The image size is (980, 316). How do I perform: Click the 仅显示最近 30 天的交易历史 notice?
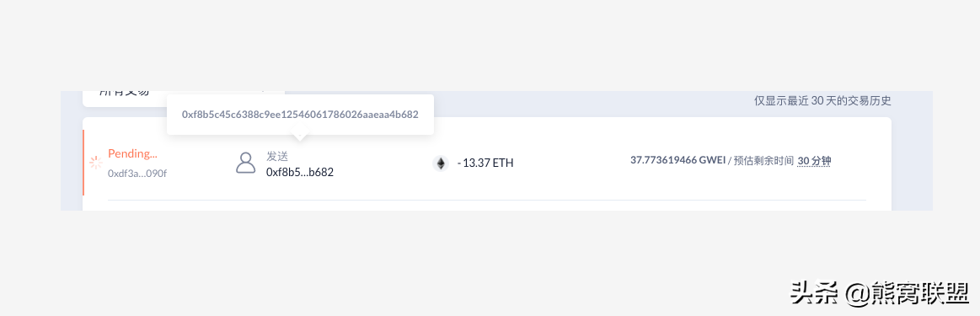tap(822, 100)
